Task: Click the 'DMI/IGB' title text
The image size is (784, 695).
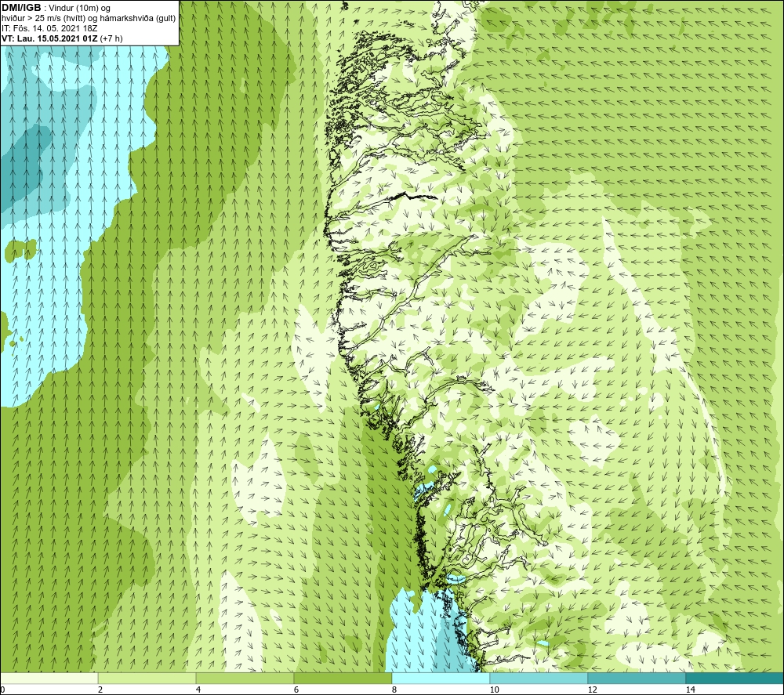Action: [21, 8]
